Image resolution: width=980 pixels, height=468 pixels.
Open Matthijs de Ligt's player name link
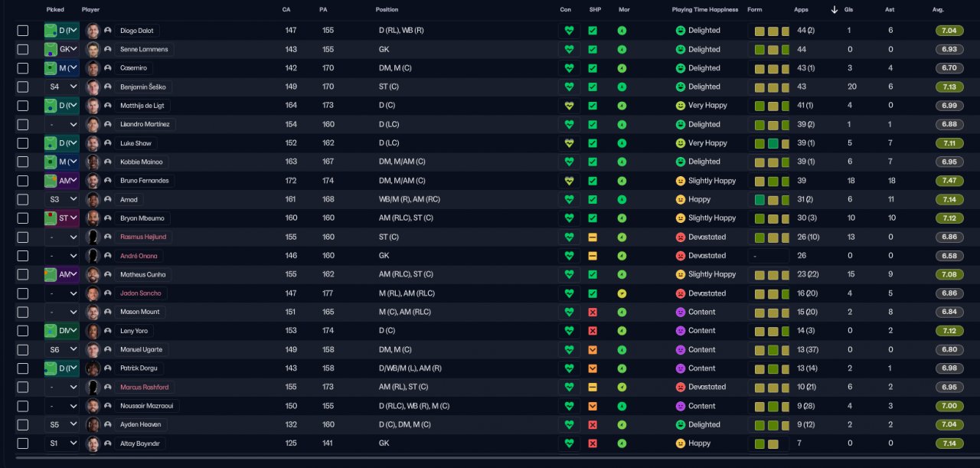click(142, 106)
